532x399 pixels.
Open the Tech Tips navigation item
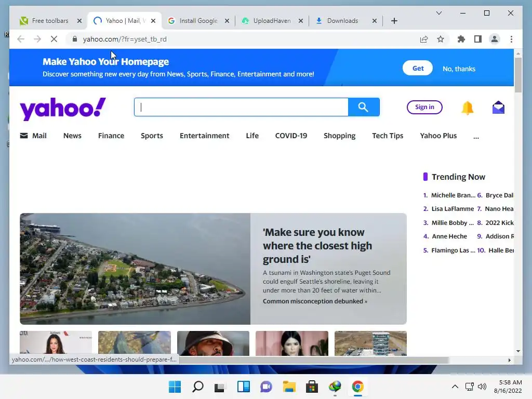388,136
